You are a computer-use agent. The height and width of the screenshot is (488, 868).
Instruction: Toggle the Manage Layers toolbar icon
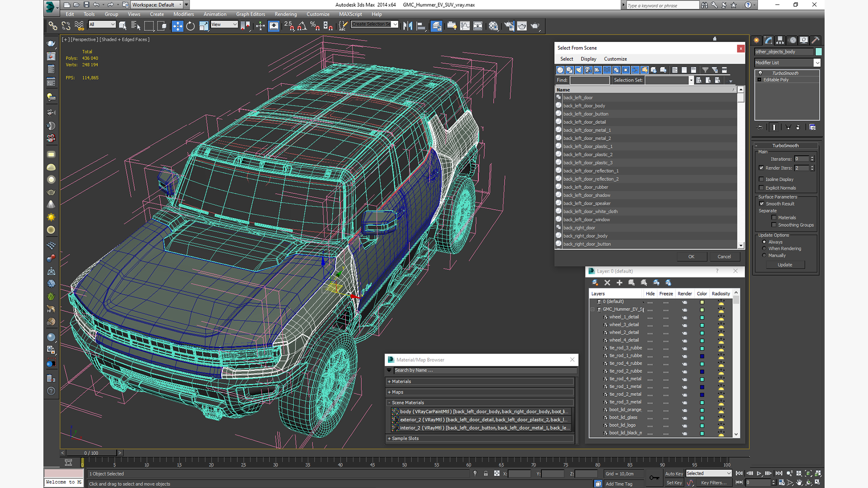pyautogui.click(x=436, y=26)
